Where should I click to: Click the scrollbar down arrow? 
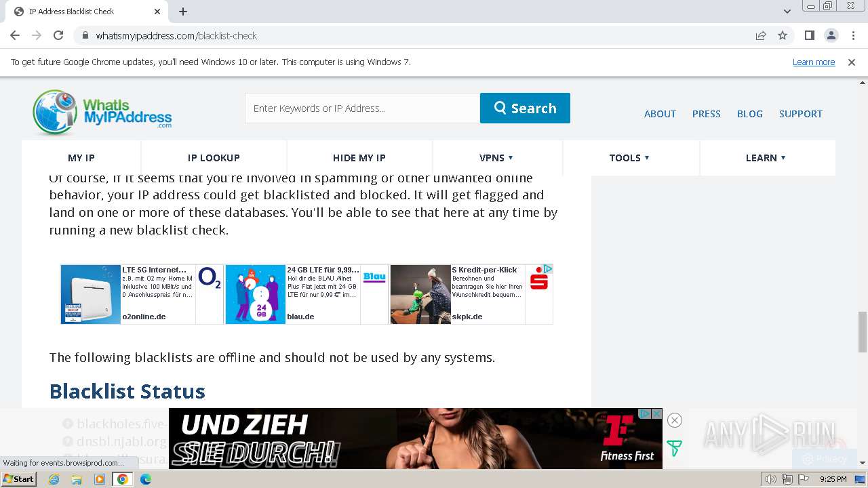coord(862,463)
